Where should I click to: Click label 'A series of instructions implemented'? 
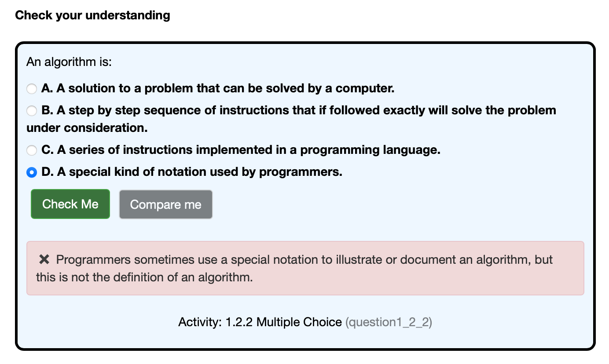[166, 150]
